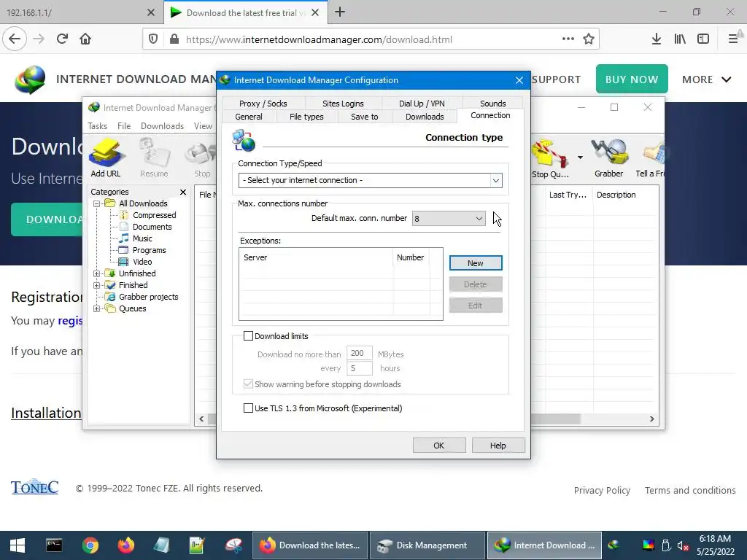747x560 pixels.
Task: Expand the Unfinished tree node
Action: (97, 274)
